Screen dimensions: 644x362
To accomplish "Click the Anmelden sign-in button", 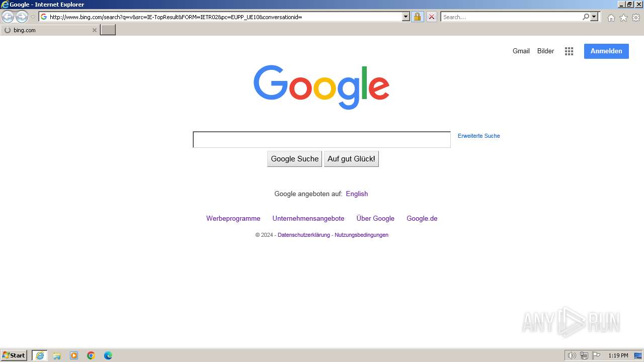I will tap(606, 51).
